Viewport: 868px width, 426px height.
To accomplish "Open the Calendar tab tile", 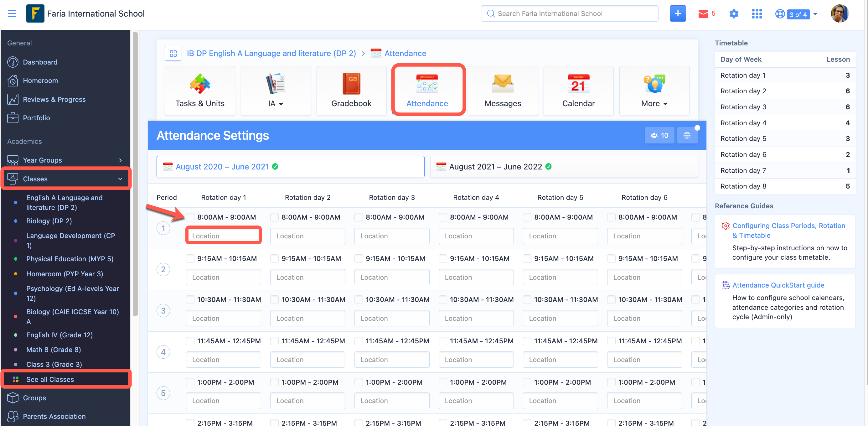I will pos(578,90).
